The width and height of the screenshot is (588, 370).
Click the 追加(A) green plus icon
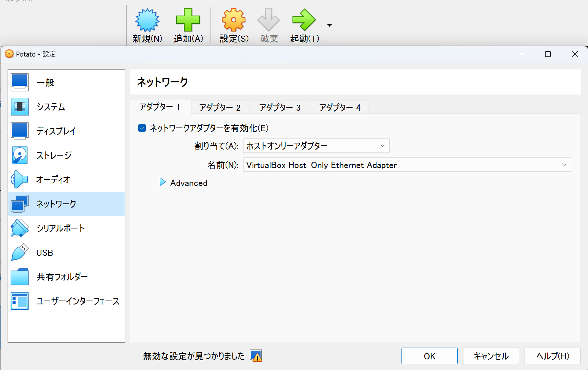coord(188,20)
